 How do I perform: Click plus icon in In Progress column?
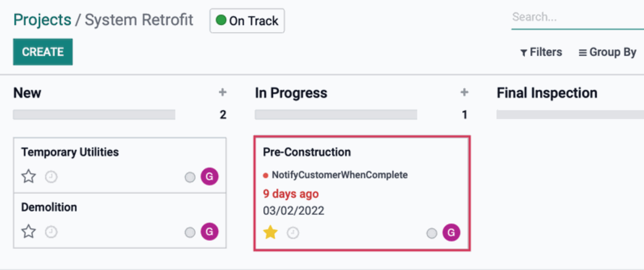[x=464, y=93]
